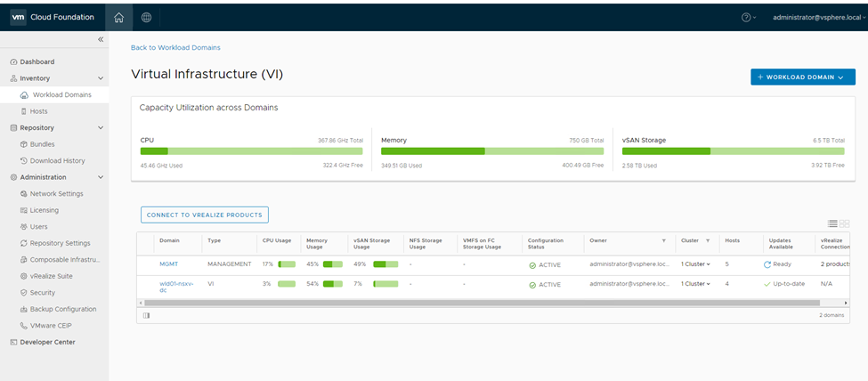The image size is (868, 381).
Task: Click the 2 domains footer count
Action: 831,316
